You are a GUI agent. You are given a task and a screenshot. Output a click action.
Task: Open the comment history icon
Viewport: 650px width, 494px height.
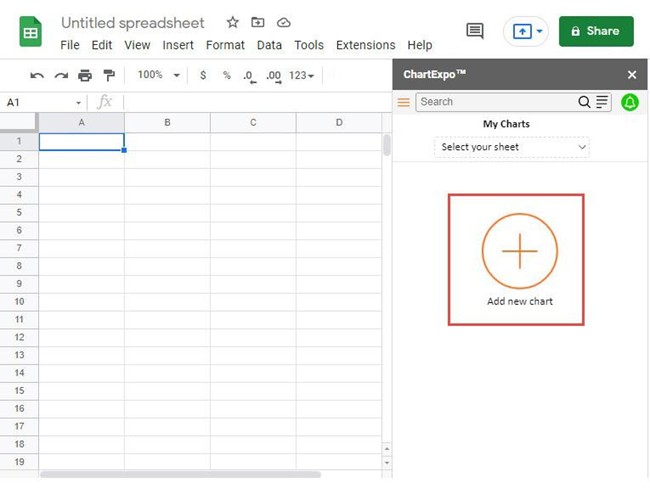[x=475, y=31]
